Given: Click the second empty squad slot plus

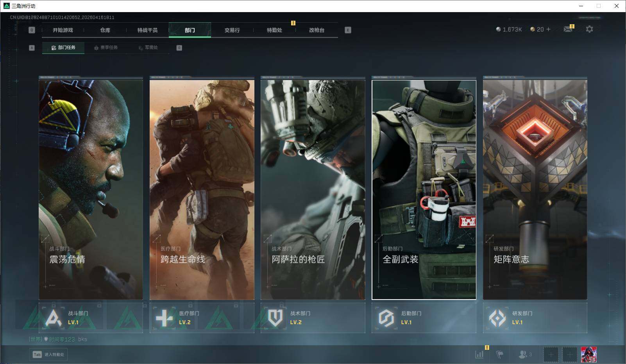Looking at the screenshot, I should [569, 355].
